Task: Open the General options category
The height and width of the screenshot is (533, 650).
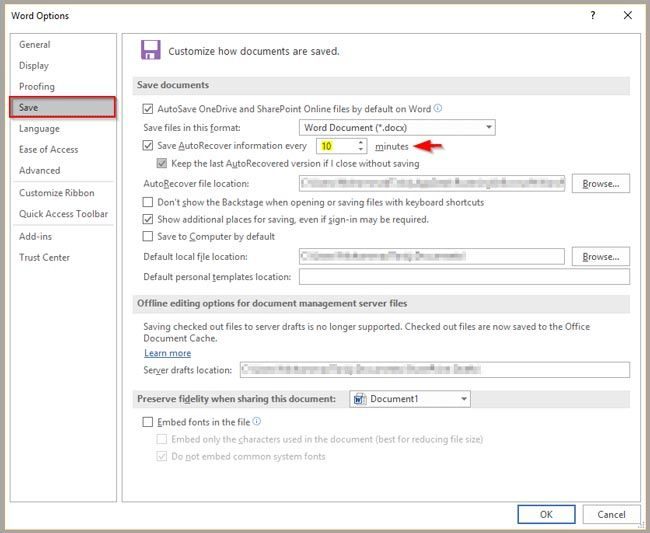Action: click(x=35, y=45)
